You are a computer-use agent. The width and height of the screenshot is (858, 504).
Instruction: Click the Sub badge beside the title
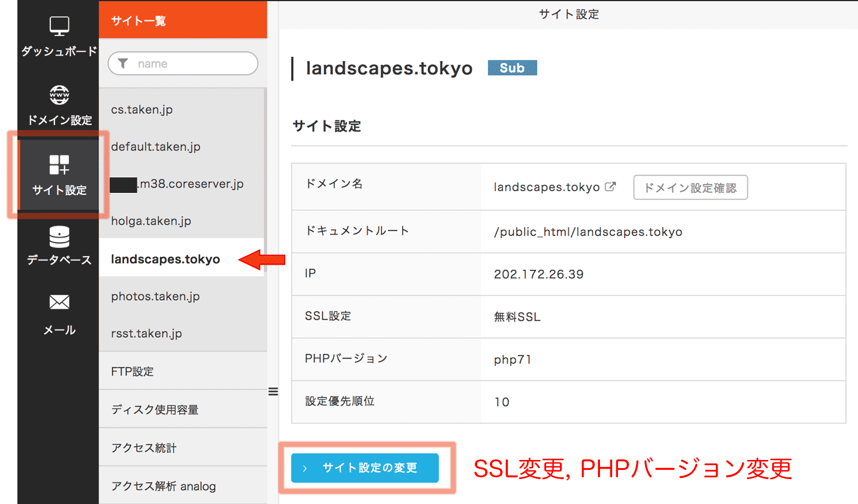[x=512, y=68]
